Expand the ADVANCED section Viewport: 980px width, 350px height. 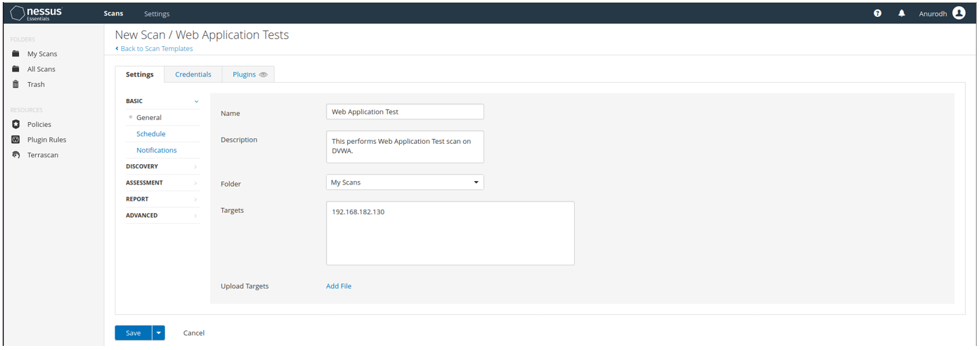[x=163, y=215]
